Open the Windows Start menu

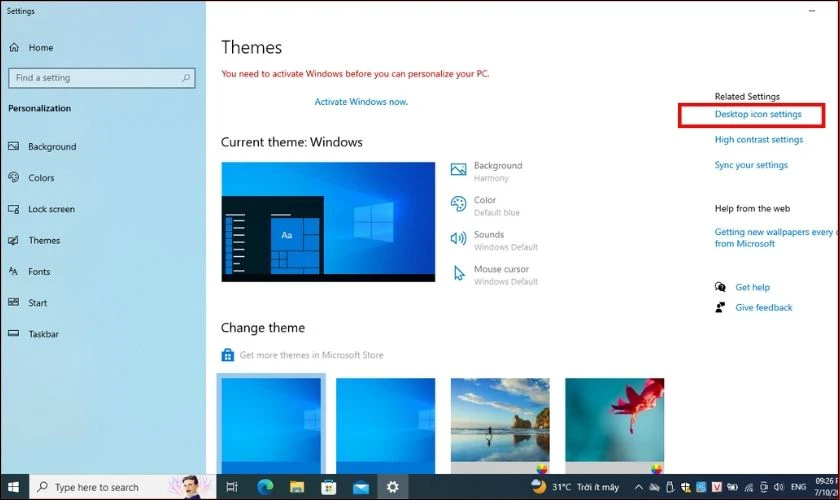(14, 487)
